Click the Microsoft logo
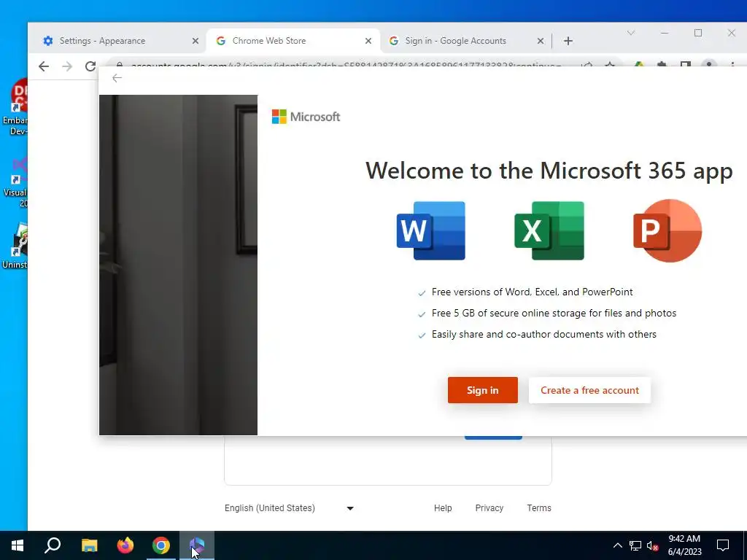747x560 pixels. [306, 117]
